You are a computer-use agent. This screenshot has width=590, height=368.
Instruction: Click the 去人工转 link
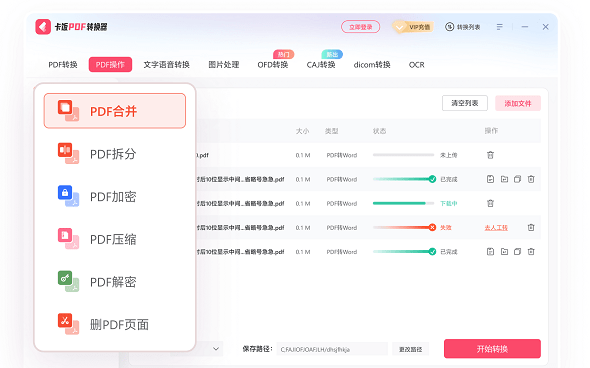(x=496, y=228)
